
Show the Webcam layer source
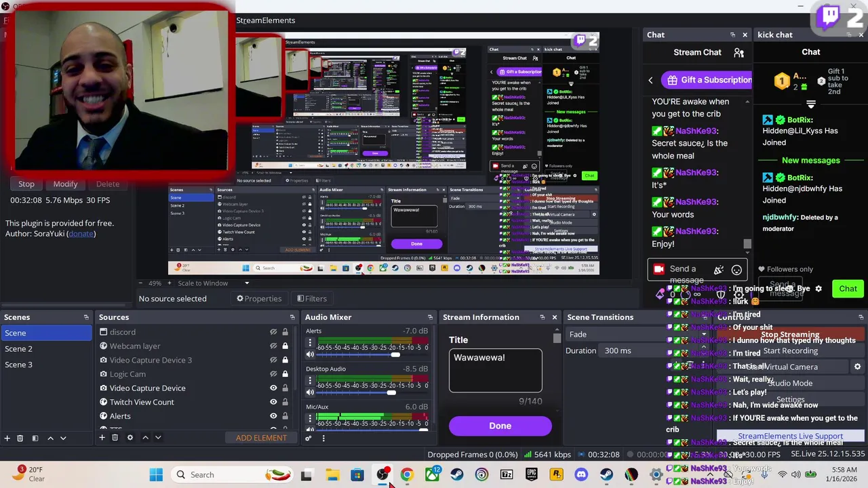coord(273,346)
